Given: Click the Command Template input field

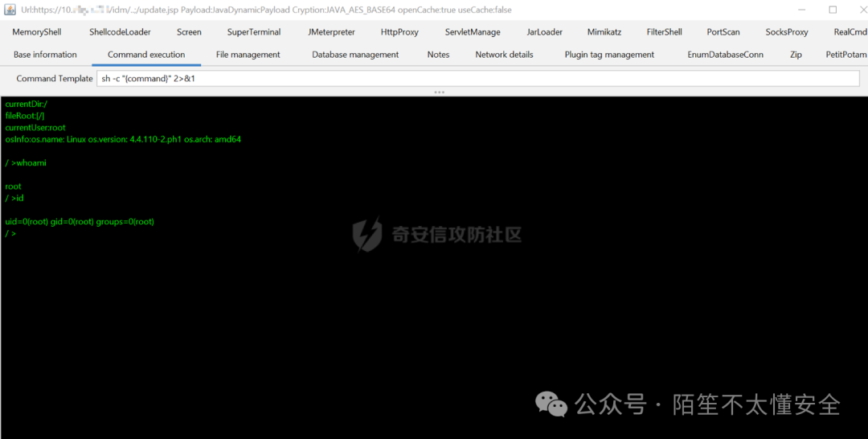Looking at the screenshot, I should coord(477,79).
